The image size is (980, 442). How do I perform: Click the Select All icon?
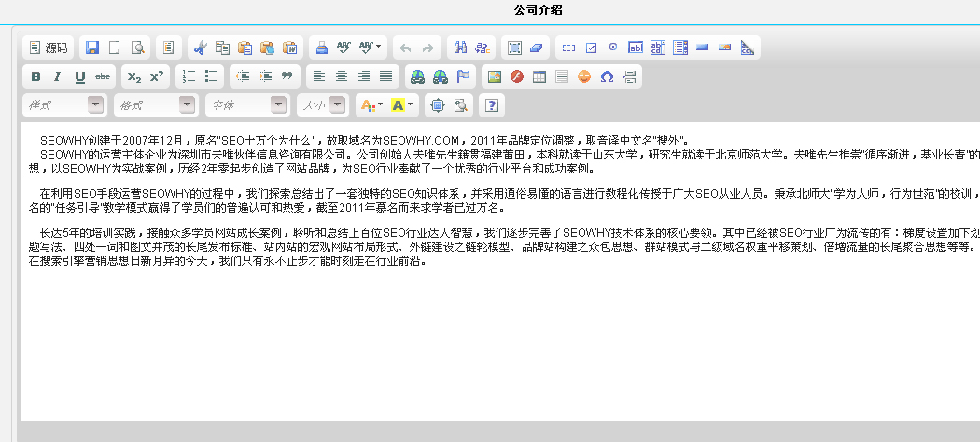pyautogui.click(x=514, y=48)
